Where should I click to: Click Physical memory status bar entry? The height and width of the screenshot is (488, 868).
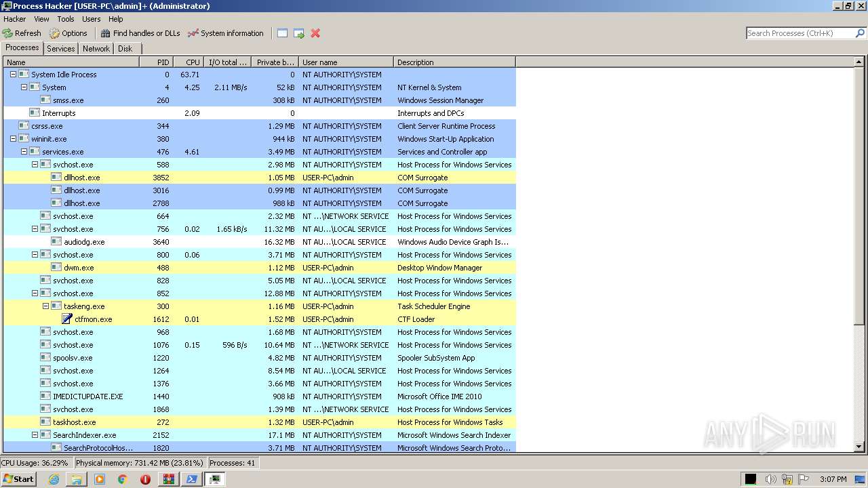point(140,463)
